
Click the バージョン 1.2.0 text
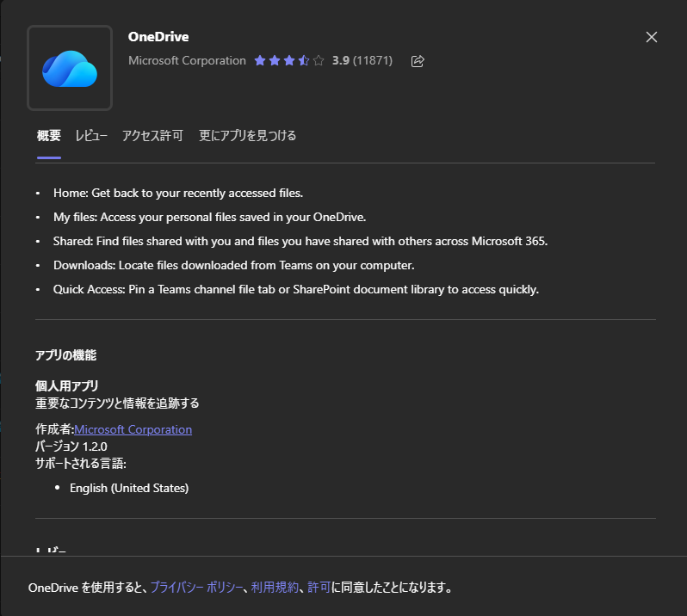[71, 447]
